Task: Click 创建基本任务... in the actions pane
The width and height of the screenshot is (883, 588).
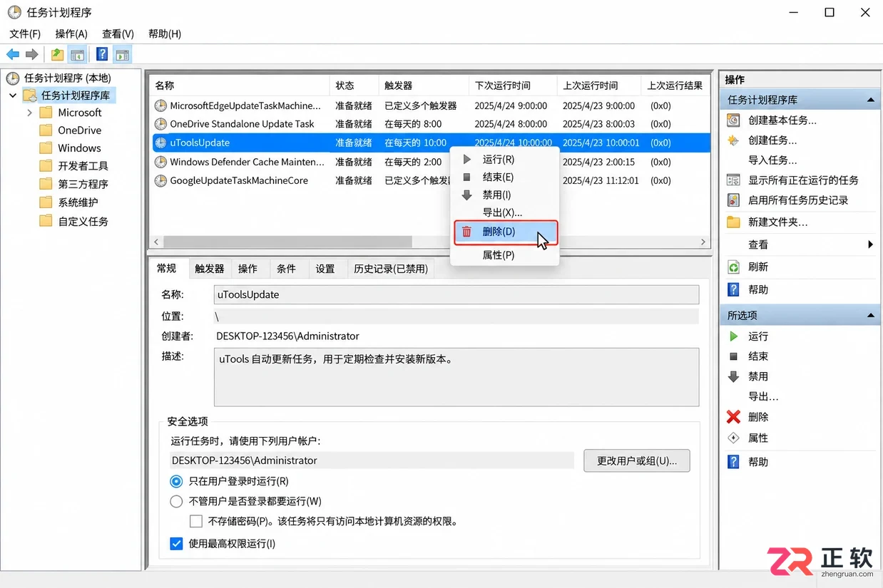Action: pyautogui.click(x=782, y=120)
